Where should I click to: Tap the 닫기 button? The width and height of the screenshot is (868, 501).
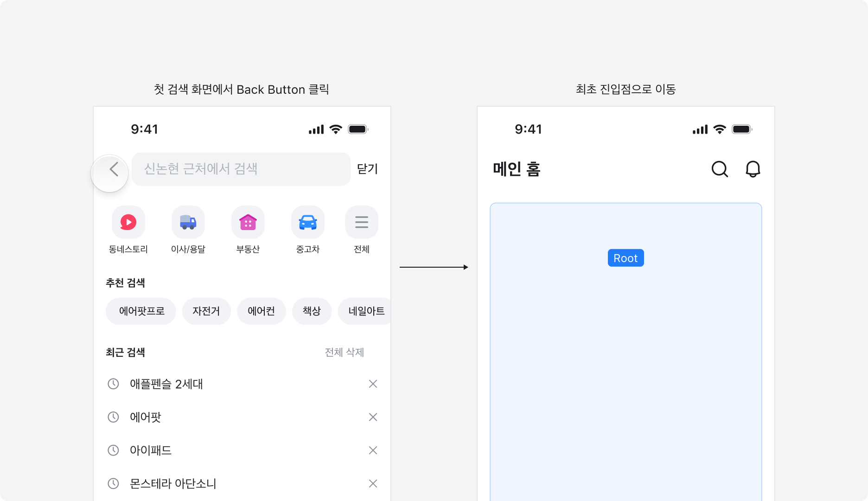pos(368,169)
